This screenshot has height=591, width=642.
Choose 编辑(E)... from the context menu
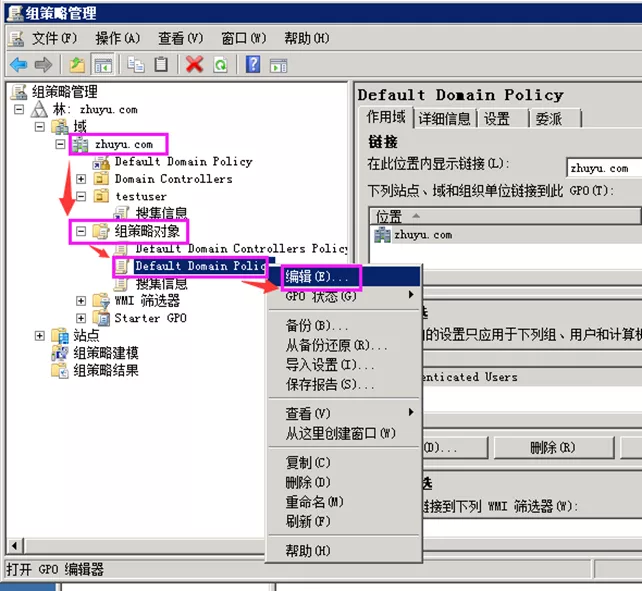point(318,276)
